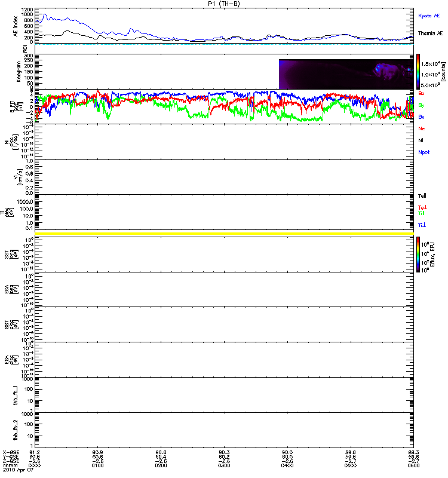Click the Vi [km/s] axis label
Image resolution: width=448 pixels, height=478 pixels.
point(19,177)
